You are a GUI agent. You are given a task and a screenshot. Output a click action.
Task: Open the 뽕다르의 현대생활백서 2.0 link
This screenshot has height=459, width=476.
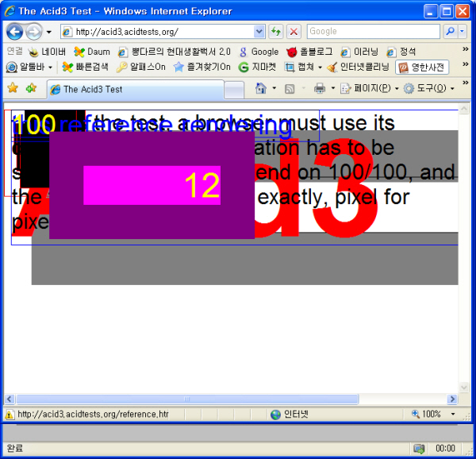(x=175, y=52)
